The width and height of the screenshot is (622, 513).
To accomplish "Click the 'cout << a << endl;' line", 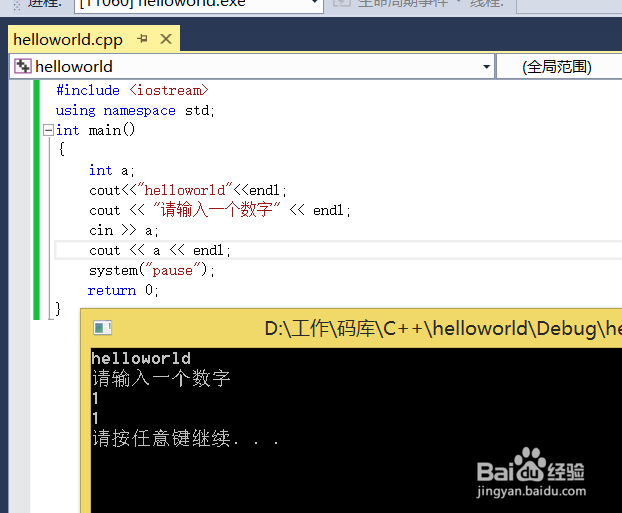I will click(159, 250).
